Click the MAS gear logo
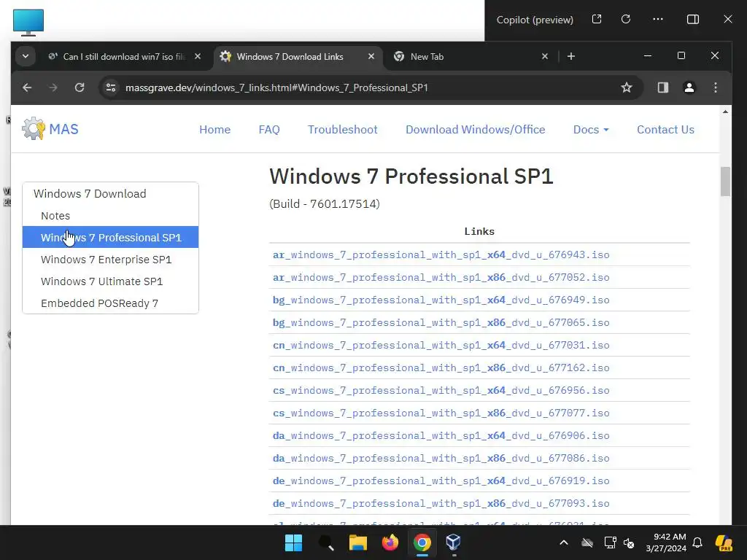The height and width of the screenshot is (560, 747). coord(34,128)
